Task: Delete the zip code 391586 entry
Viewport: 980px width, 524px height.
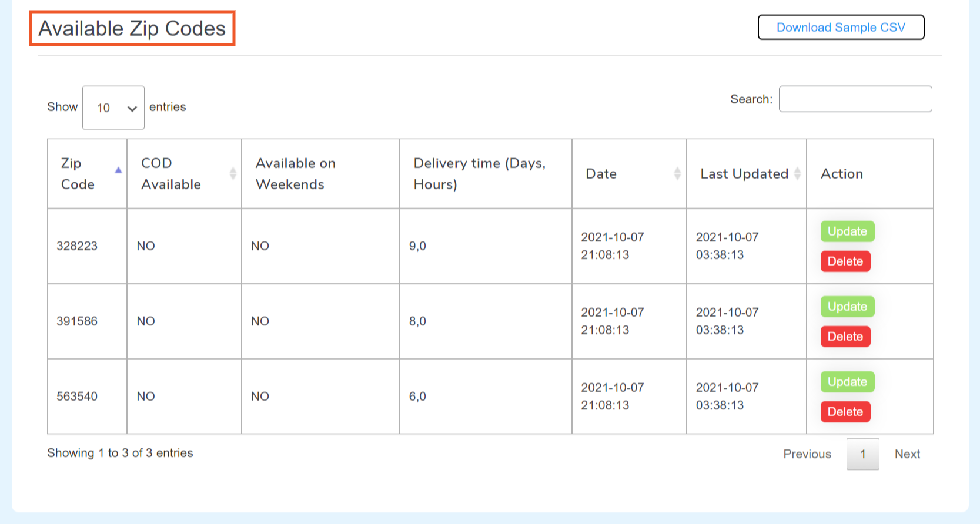Action: point(845,337)
